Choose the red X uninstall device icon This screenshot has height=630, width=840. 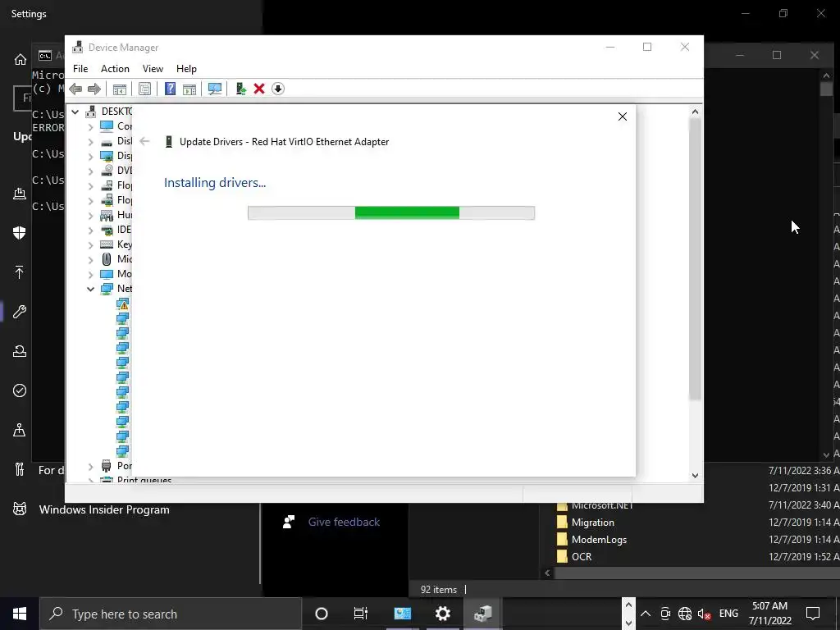pos(259,89)
